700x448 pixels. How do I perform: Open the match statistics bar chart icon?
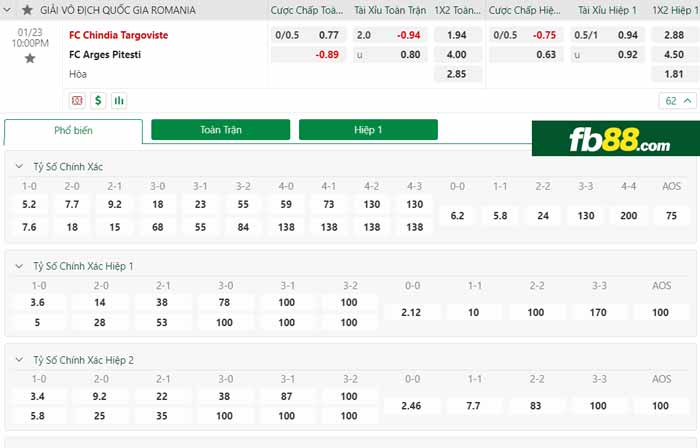119,100
